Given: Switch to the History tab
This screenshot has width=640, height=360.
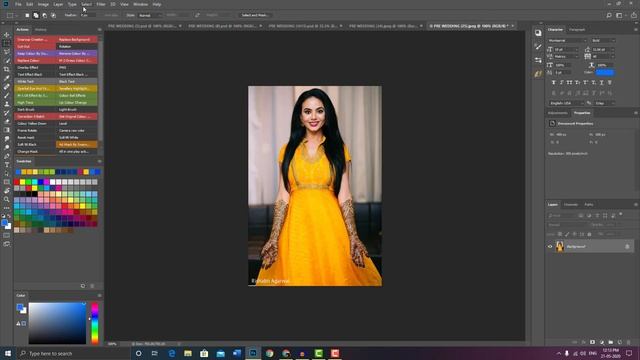Looking at the screenshot, I should click(x=40, y=30).
